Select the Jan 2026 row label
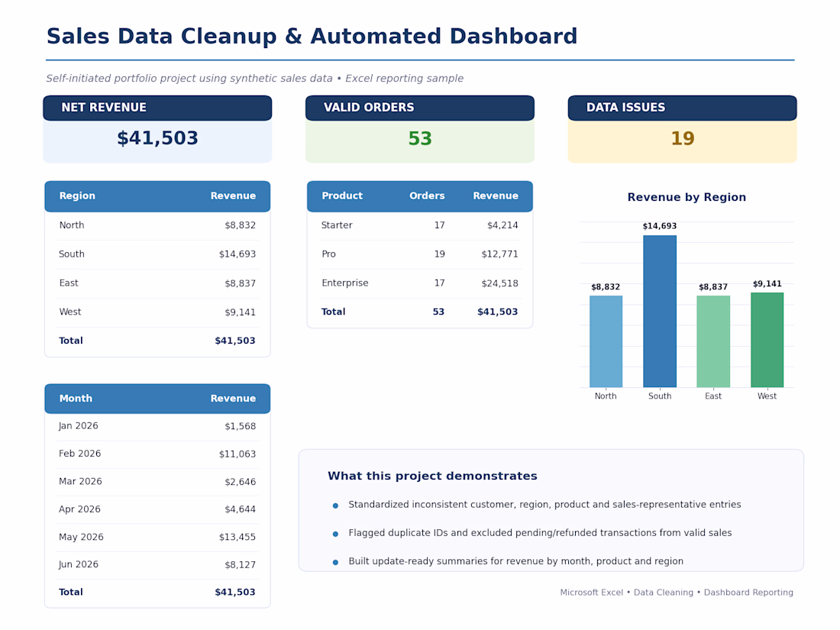This screenshot has width=840, height=630. point(78,426)
